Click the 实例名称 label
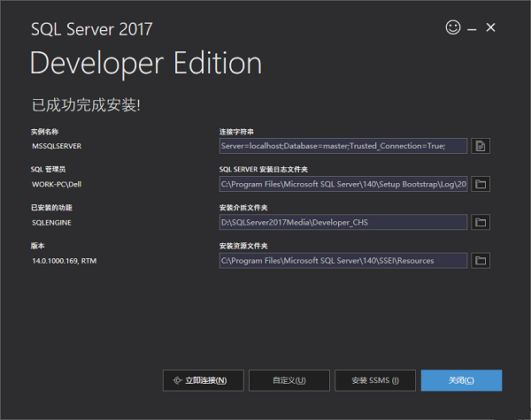Viewport: 531px width, 420px height. 45,132
